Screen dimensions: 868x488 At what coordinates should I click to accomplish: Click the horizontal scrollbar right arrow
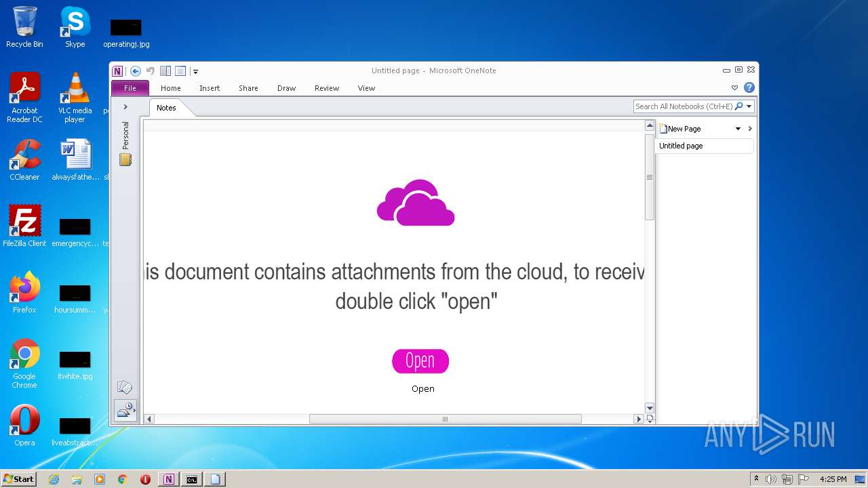638,419
